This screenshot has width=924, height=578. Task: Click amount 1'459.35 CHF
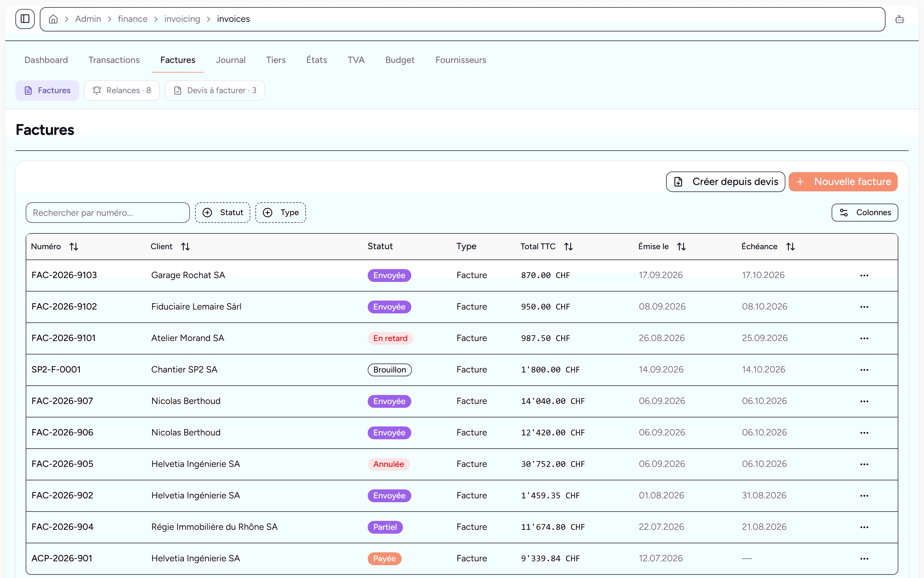(550, 495)
